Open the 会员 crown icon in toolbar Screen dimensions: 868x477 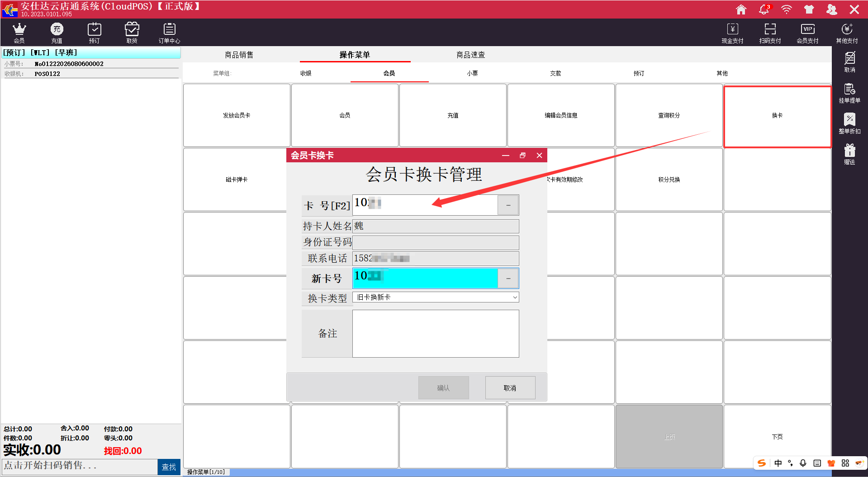click(19, 33)
